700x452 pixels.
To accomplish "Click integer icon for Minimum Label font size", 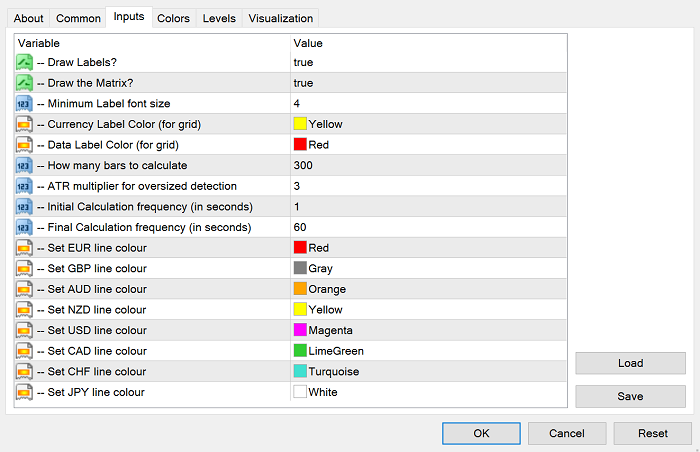I will (24, 104).
